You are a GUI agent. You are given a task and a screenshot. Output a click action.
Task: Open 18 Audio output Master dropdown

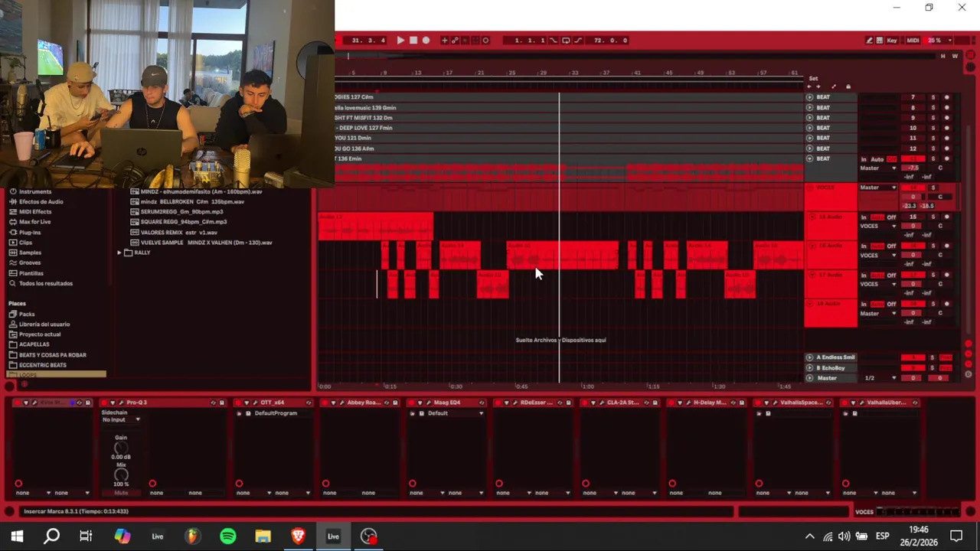coord(878,313)
